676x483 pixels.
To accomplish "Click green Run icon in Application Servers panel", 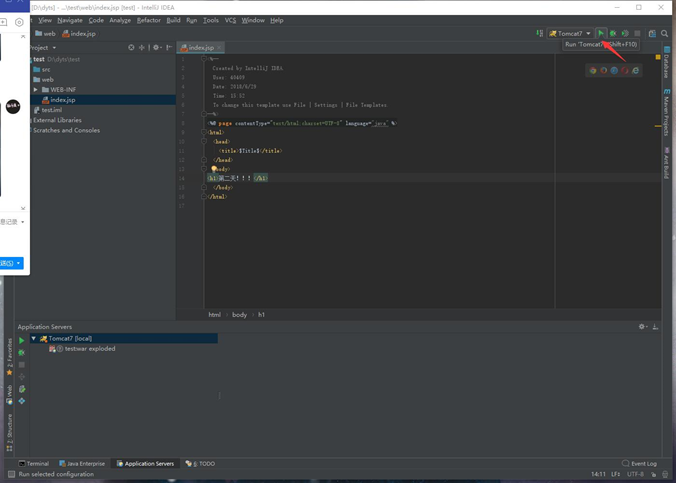I will point(22,341).
